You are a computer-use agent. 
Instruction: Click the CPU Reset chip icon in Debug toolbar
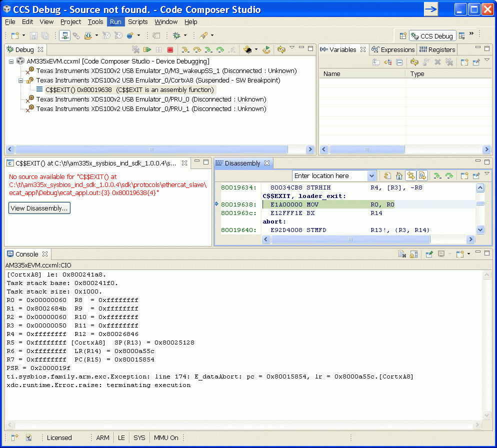point(247,49)
